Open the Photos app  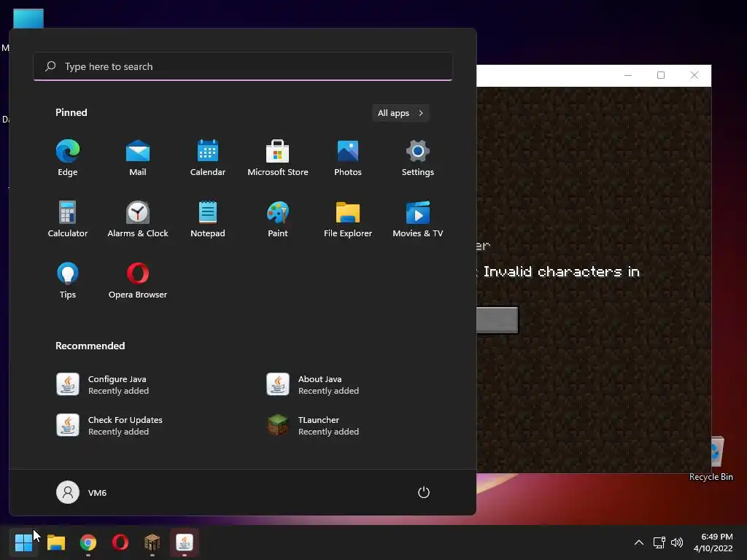point(348,157)
